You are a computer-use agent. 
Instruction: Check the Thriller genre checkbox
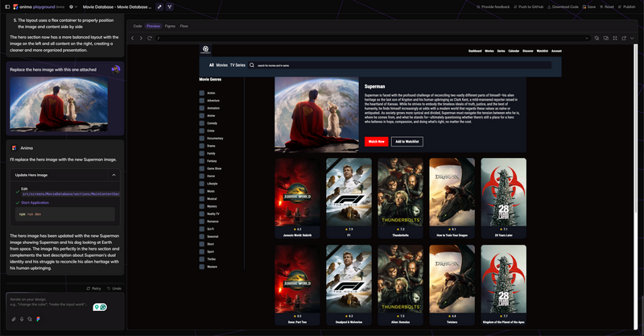202,259
